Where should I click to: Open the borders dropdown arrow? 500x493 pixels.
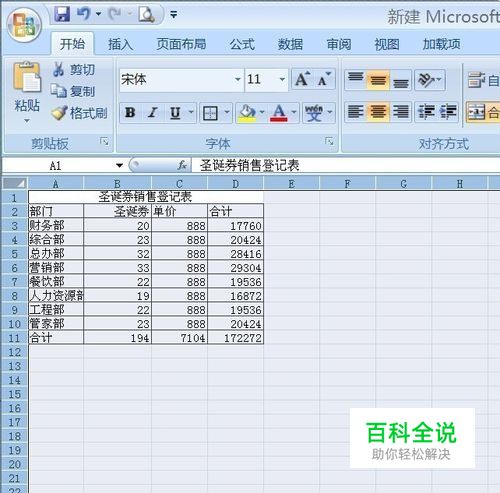(x=227, y=113)
